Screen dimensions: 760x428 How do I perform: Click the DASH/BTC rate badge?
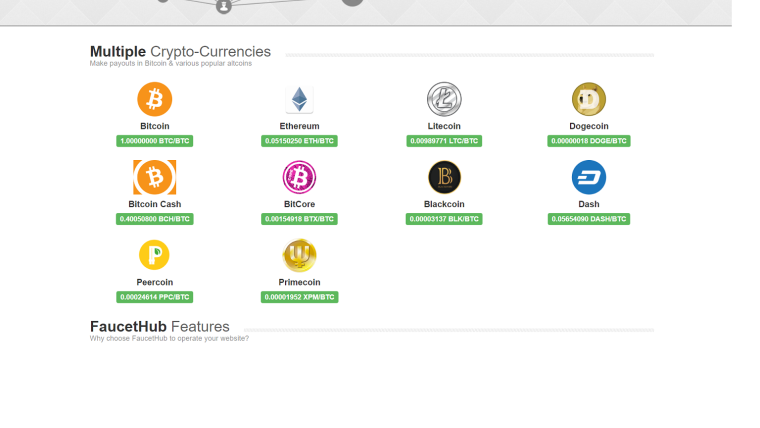pyautogui.click(x=589, y=219)
